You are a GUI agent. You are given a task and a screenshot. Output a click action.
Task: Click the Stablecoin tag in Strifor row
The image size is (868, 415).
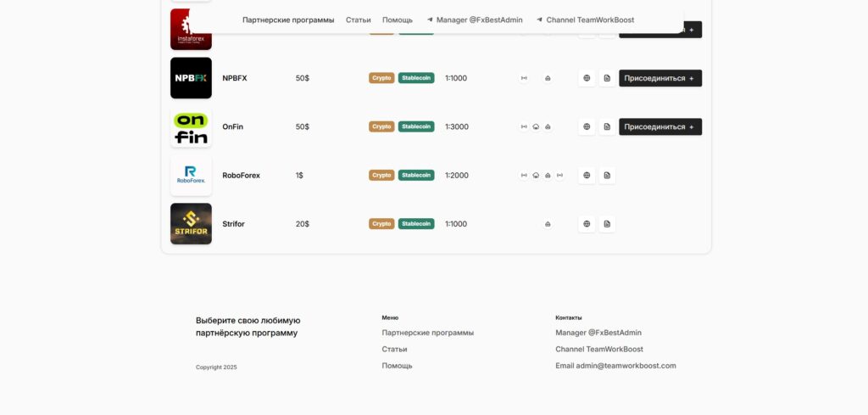point(416,224)
